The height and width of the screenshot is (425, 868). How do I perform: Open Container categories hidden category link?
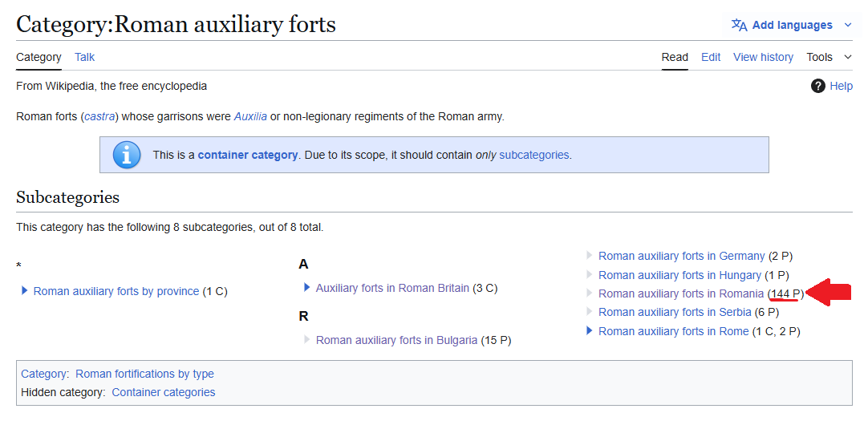tap(164, 392)
